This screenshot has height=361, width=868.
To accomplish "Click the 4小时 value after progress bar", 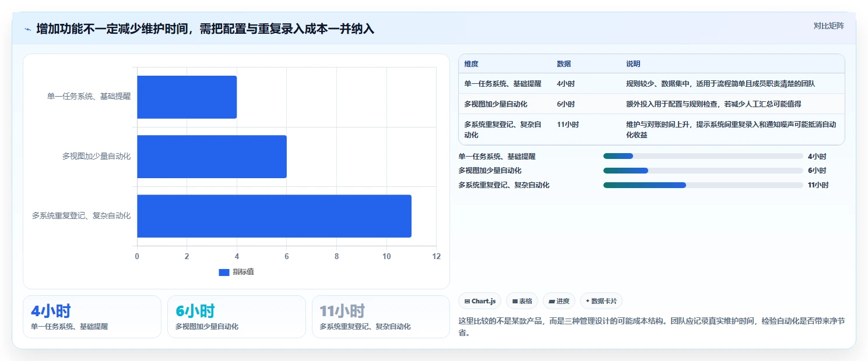I will tap(817, 156).
